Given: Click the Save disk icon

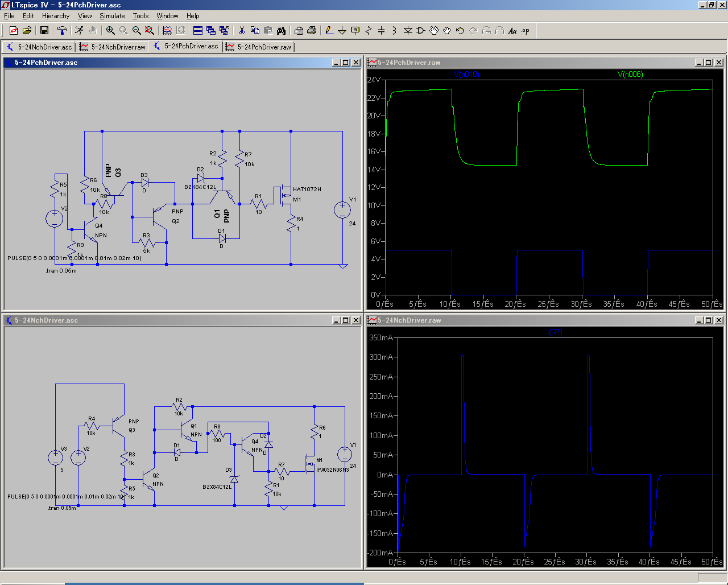Looking at the screenshot, I should pos(44,31).
